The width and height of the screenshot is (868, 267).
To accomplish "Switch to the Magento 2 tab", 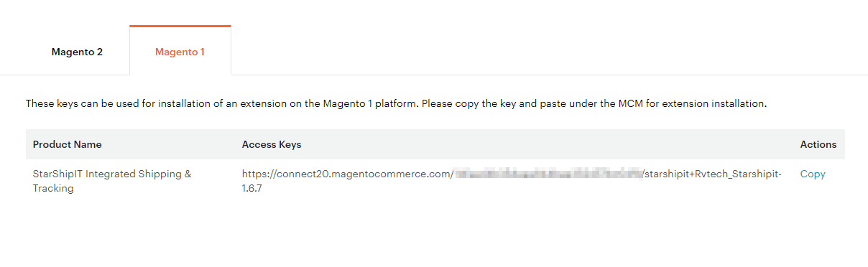I will 77,52.
